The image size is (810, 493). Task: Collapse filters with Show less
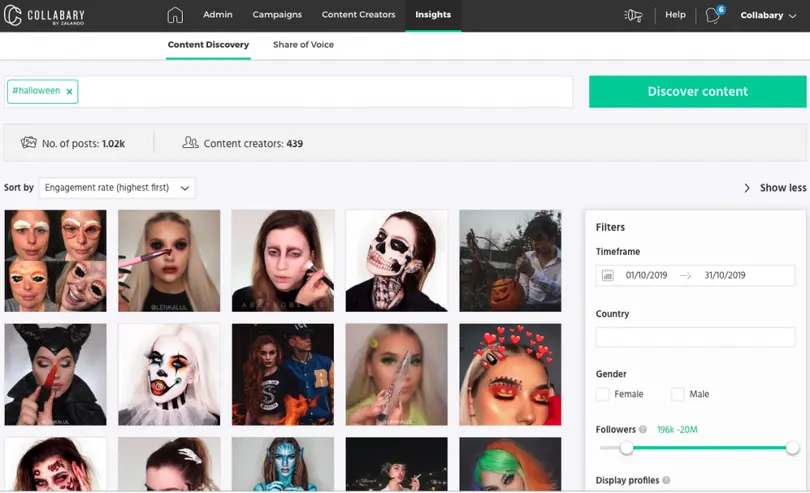coord(775,188)
